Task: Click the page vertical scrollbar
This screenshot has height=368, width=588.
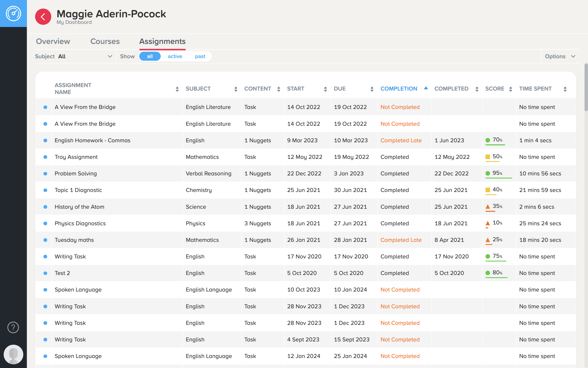Action: click(586, 87)
